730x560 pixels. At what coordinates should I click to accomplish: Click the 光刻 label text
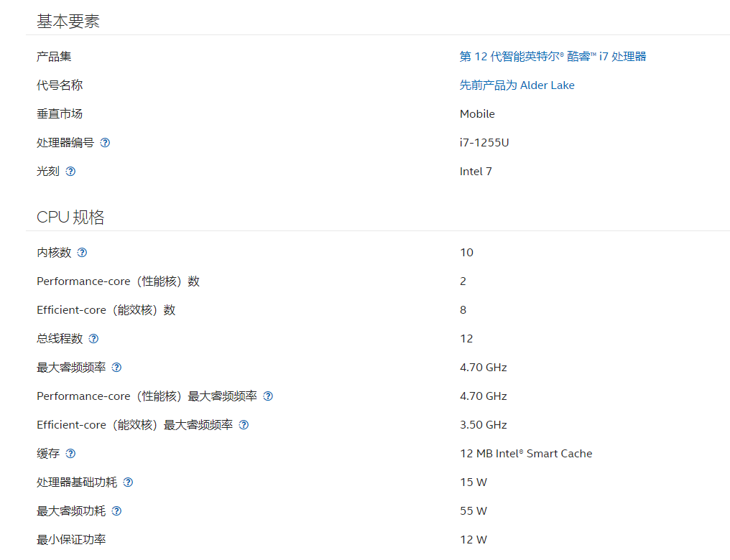pyautogui.click(x=48, y=172)
